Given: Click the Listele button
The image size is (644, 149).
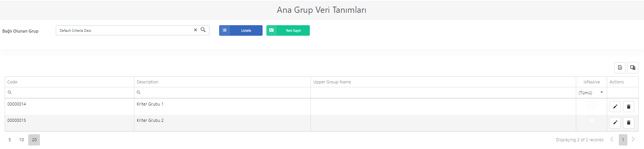Looking at the screenshot, I should click(x=241, y=30).
